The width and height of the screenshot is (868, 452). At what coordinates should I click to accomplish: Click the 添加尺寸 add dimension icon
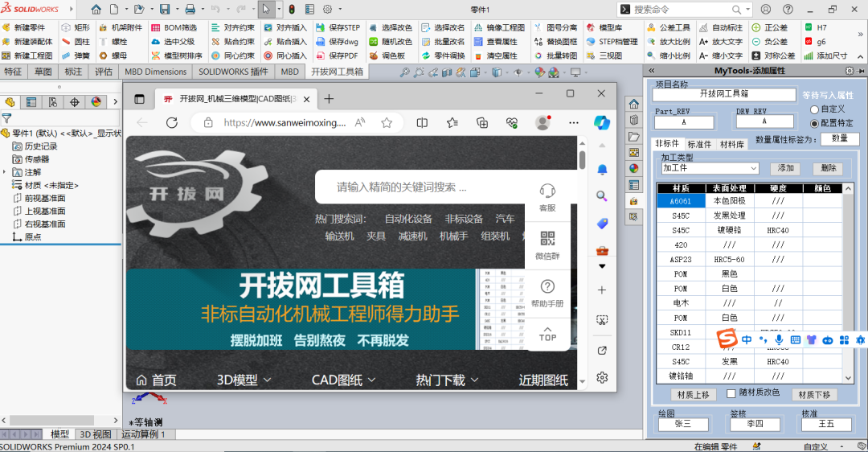809,55
